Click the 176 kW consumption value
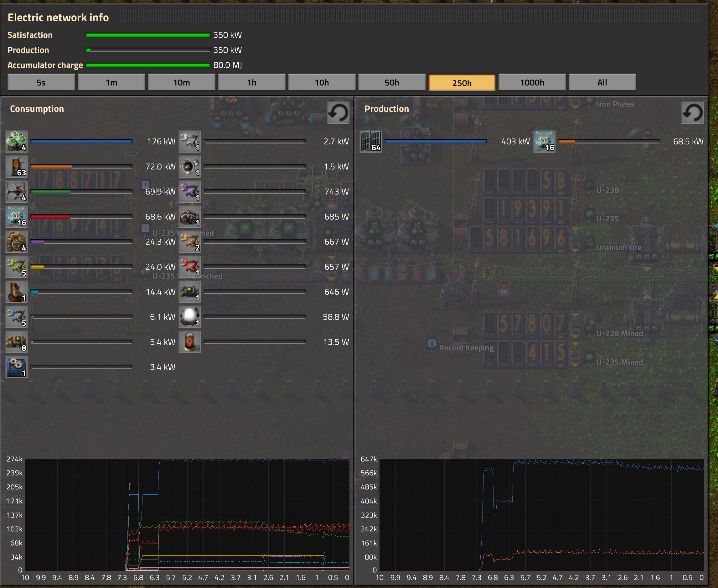The width and height of the screenshot is (718, 588). (x=161, y=142)
